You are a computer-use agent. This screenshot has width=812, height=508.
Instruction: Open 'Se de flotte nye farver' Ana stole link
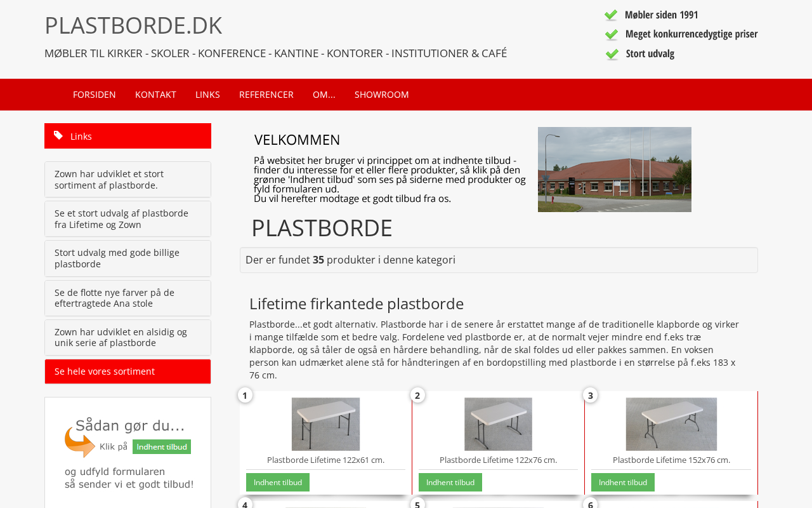pos(128,298)
